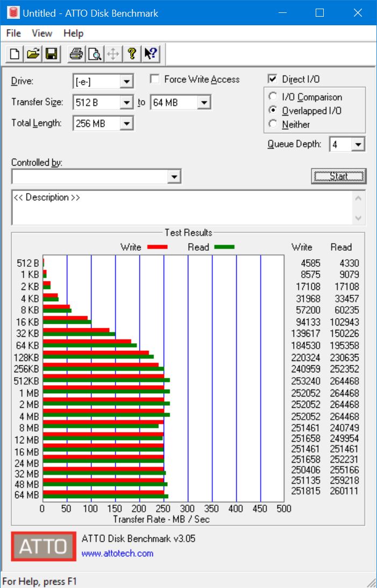Click the red ATTO logo
Image resolution: width=377 pixels, height=588 pixels.
(x=44, y=546)
